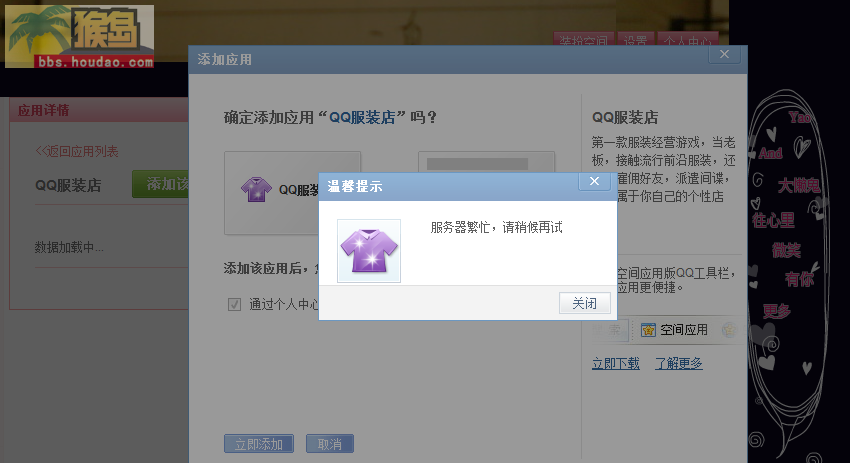Click the 添加应用 dialog title
Viewport: 850px width, 463px height.
pyautogui.click(x=224, y=60)
